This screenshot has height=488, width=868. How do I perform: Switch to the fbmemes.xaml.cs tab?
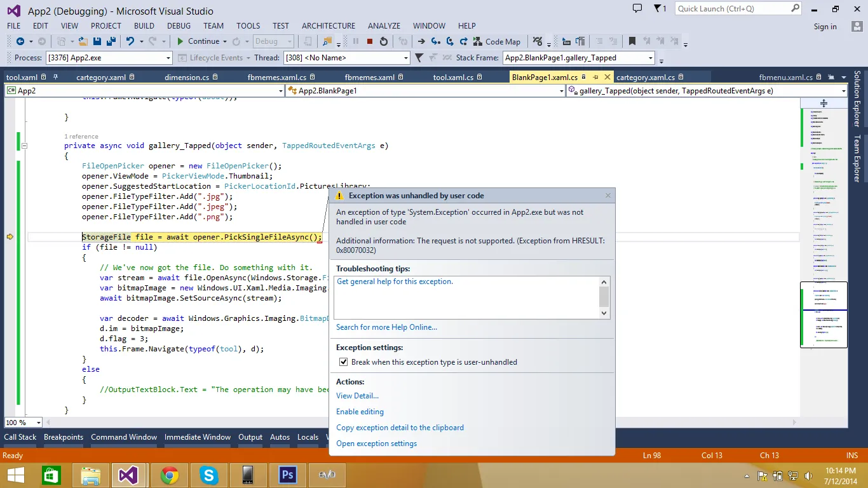tap(276, 78)
